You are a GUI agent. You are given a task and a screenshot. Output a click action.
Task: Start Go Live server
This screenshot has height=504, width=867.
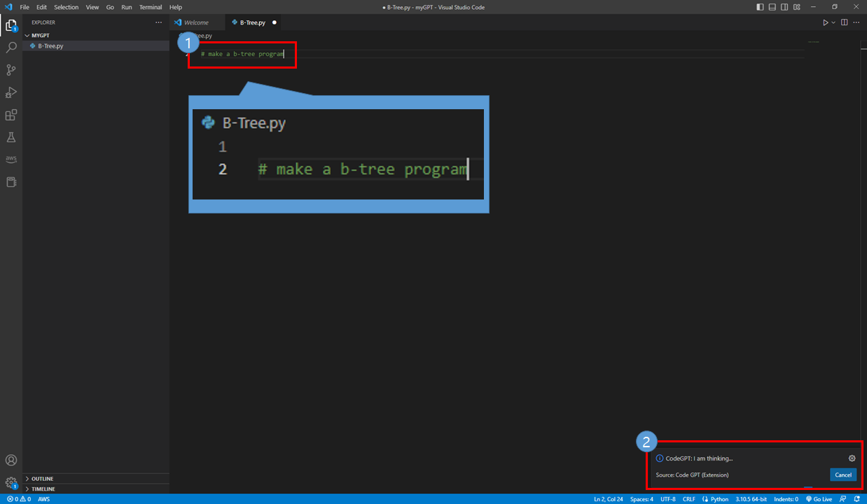[x=819, y=499]
